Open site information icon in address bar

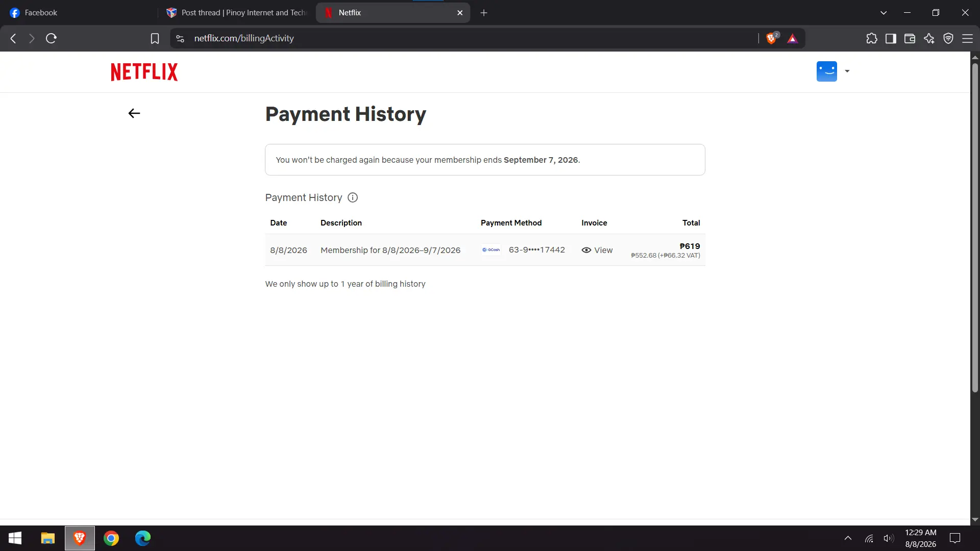click(x=180, y=38)
